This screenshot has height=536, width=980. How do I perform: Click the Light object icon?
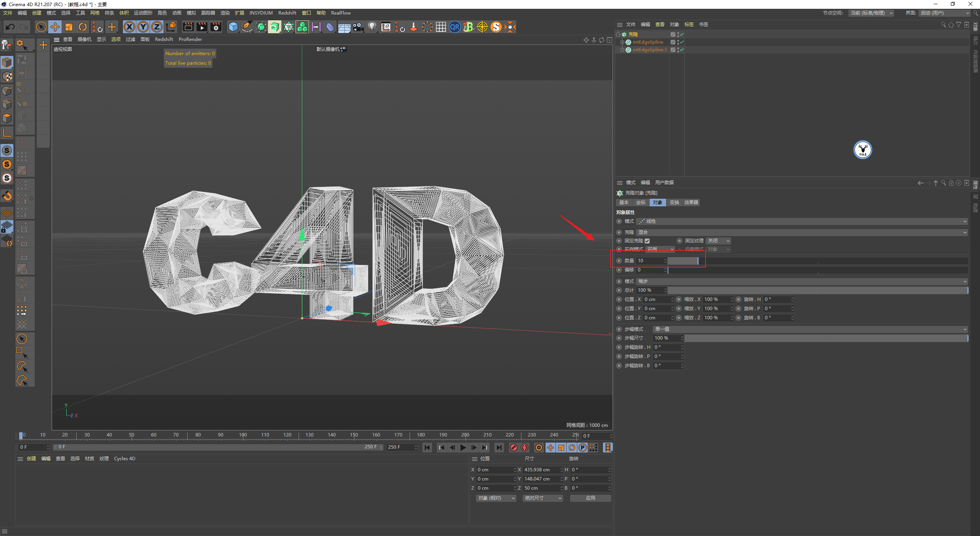coord(372,27)
